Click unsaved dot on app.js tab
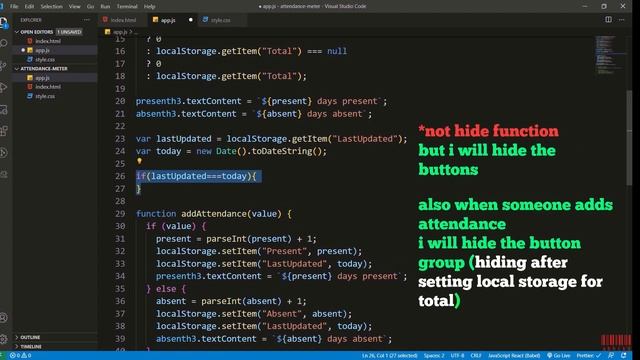Image resolution: width=640 pixels, height=360 pixels. [190, 20]
